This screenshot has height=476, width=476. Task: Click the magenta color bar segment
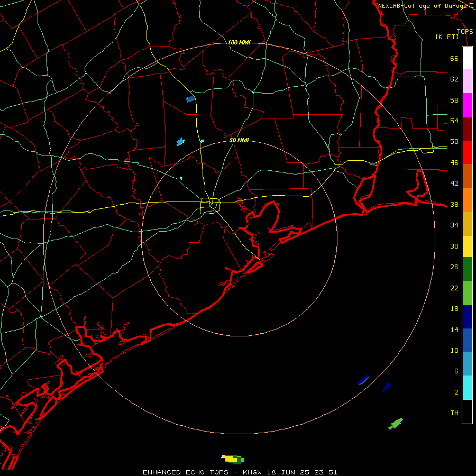tap(467, 105)
